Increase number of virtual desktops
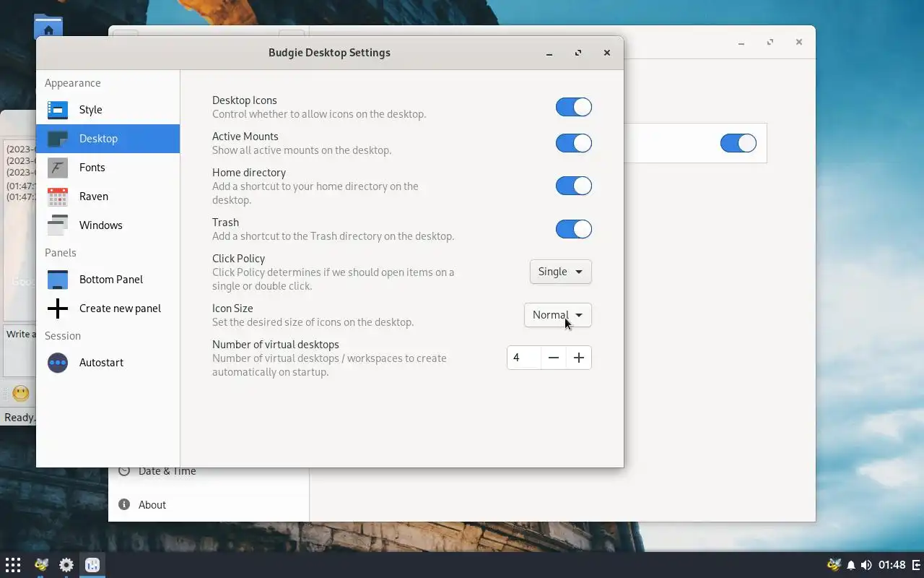The image size is (924, 578). tap(579, 358)
